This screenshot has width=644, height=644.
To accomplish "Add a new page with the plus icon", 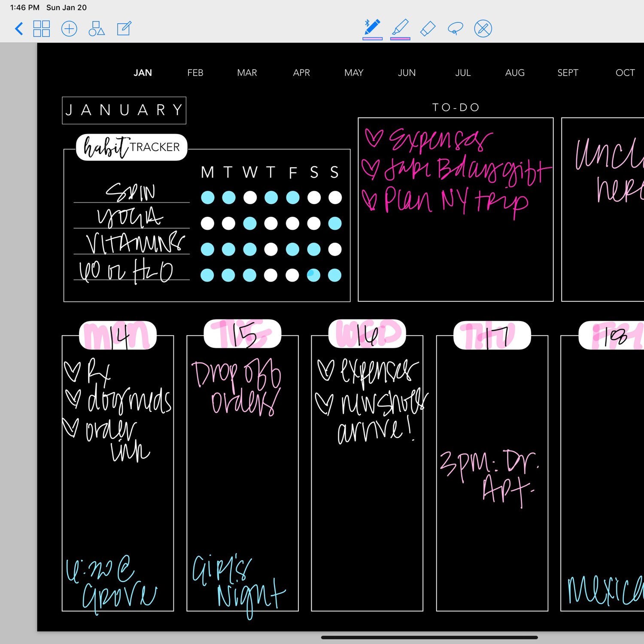I will pos(69,29).
